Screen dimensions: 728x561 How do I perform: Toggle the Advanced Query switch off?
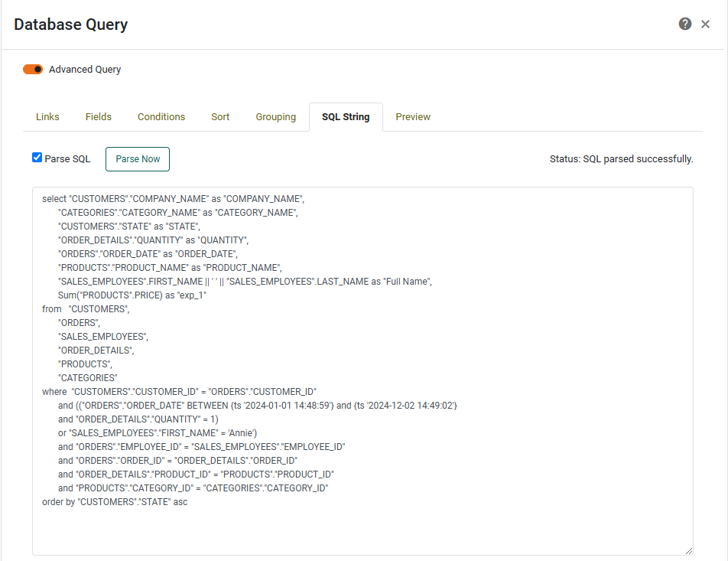coord(31,69)
